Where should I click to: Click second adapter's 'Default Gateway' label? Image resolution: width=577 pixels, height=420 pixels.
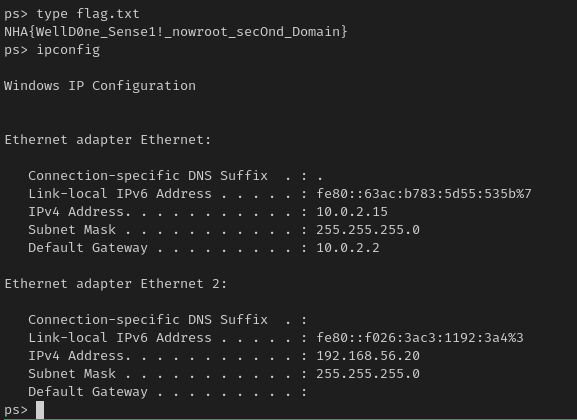pos(88,392)
